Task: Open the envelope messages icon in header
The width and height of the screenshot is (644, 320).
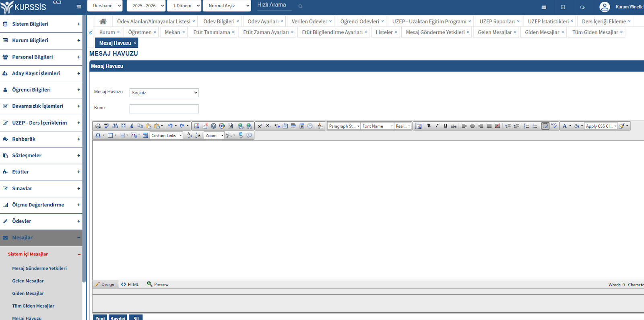Action: 544,7
